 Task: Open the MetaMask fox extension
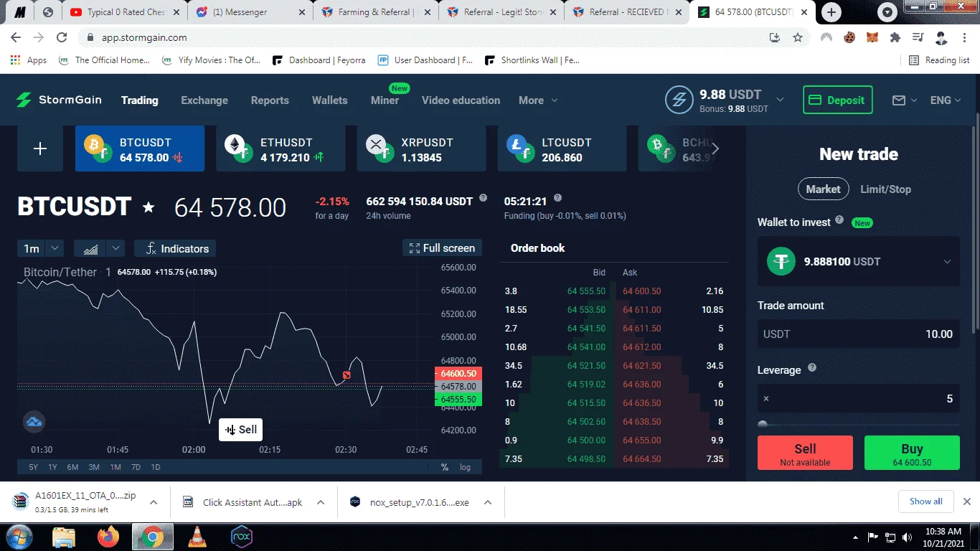point(872,37)
